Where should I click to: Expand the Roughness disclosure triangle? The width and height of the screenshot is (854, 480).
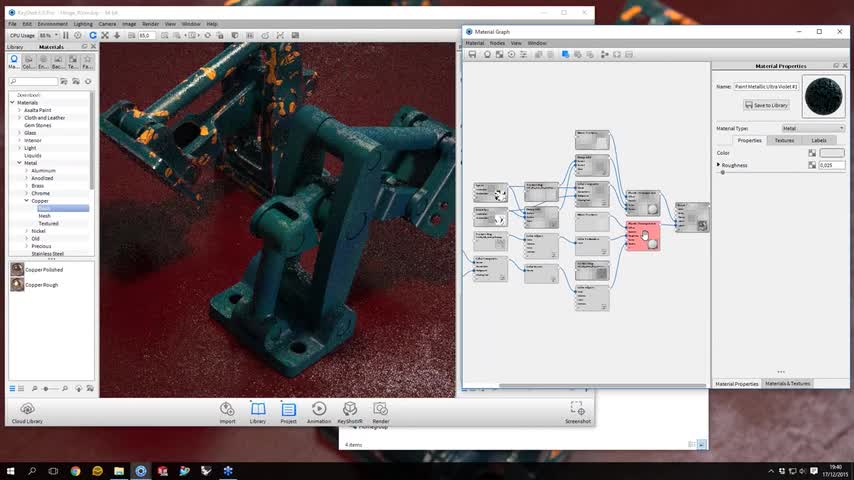coord(718,165)
